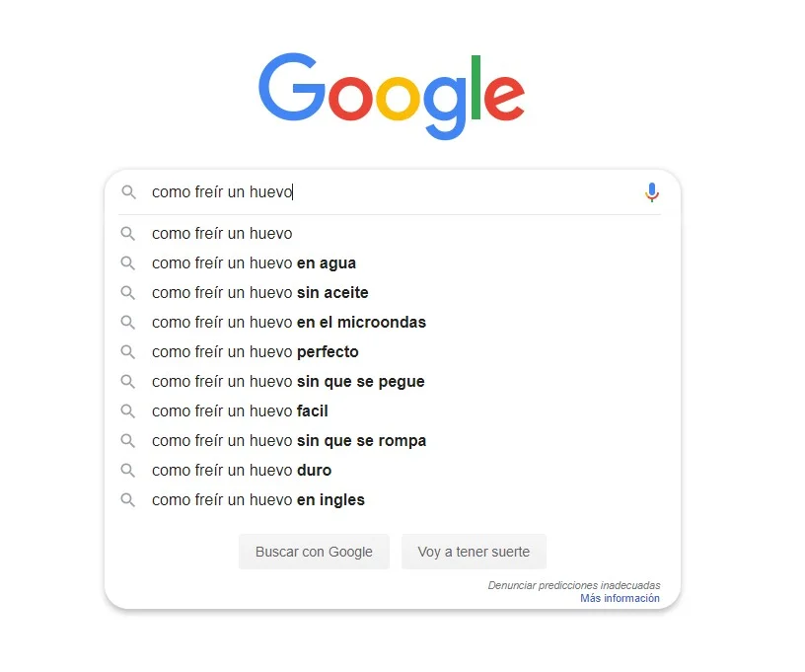
Task: Click the voice search microphone icon
Action: click(651, 192)
